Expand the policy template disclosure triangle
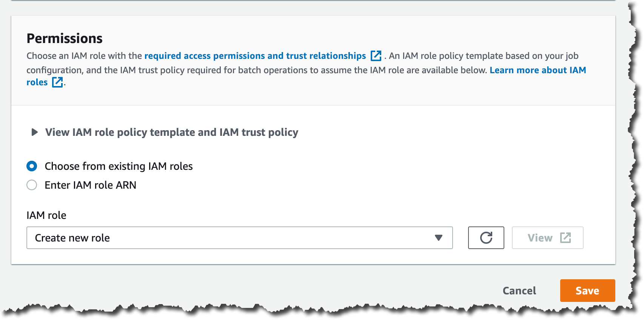The height and width of the screenshot is (320, 644). coord(34,132)
